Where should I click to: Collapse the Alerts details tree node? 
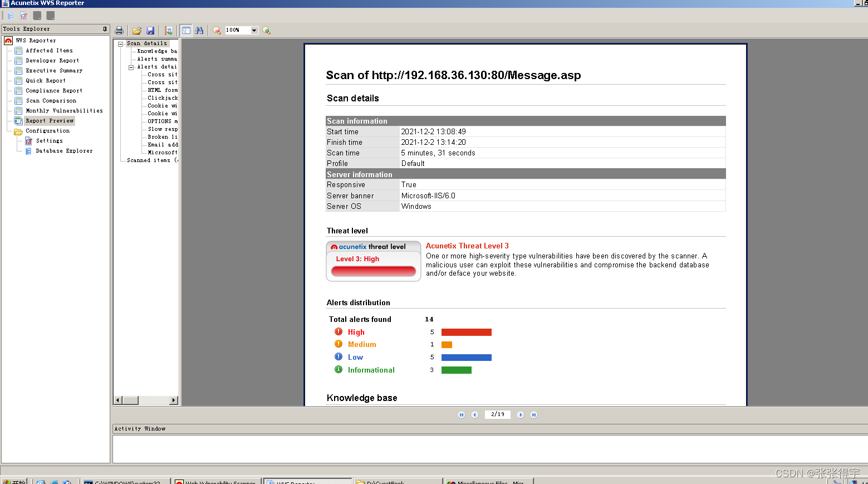click(131, 67)
